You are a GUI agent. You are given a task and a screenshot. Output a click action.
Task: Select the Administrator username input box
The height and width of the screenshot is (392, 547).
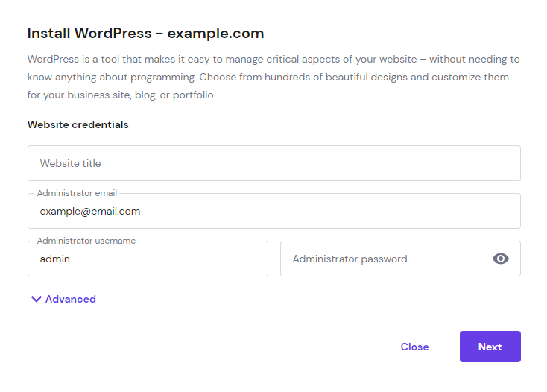pos(148,259)
